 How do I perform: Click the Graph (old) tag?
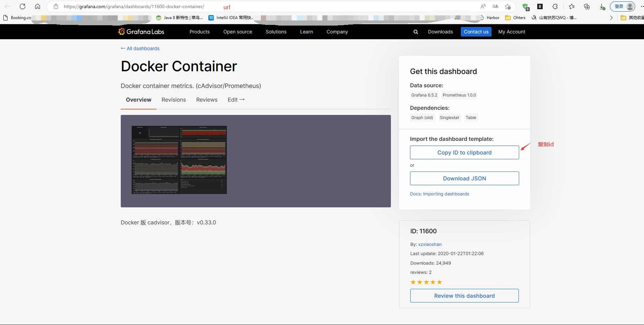click(422, 118)
